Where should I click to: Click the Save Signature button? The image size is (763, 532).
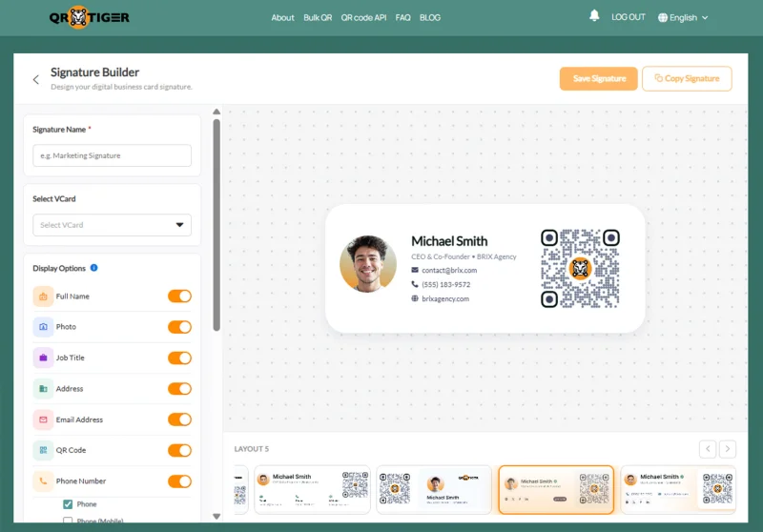(599, 79)
